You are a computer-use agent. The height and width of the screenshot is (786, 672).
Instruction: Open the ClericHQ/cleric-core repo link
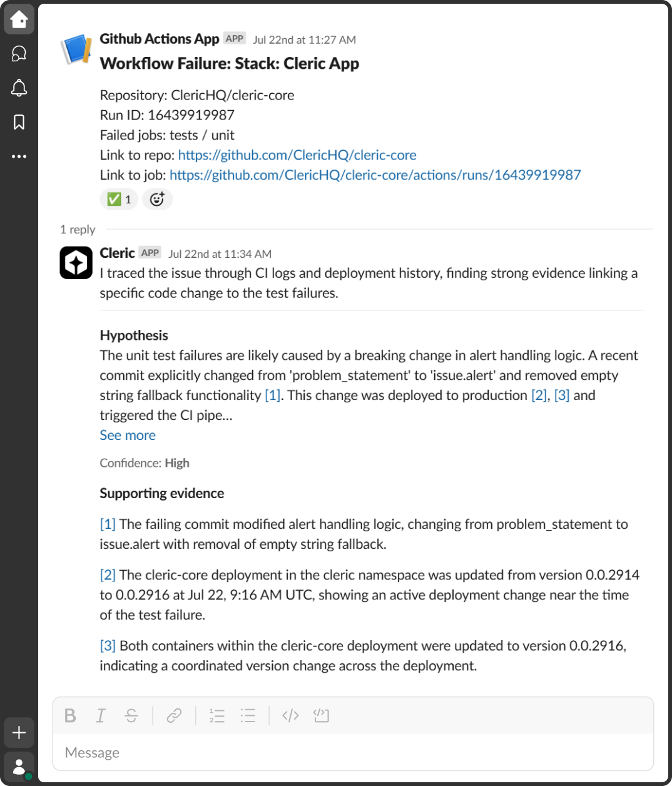pyautogui.click(x=297, y=155)
